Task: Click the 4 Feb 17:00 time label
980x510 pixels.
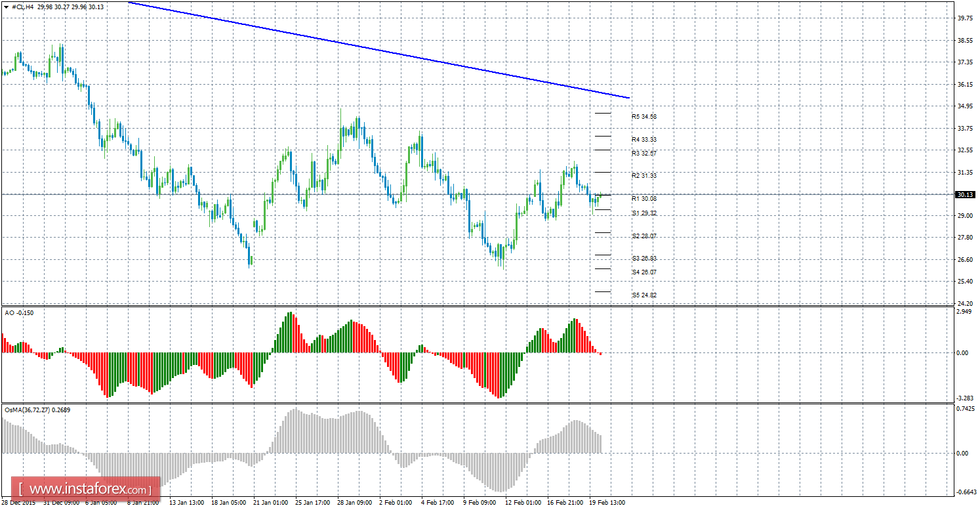Action: 438,503
